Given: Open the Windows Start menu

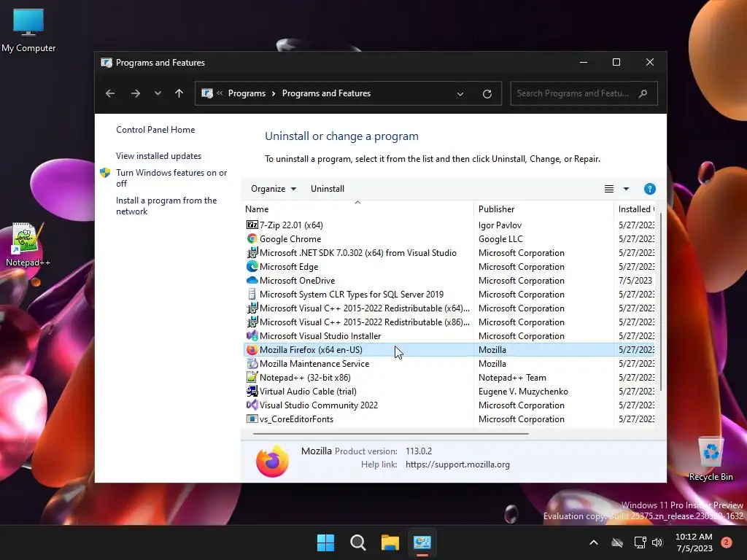Looking at the screenshot, I should pos(326,542).
